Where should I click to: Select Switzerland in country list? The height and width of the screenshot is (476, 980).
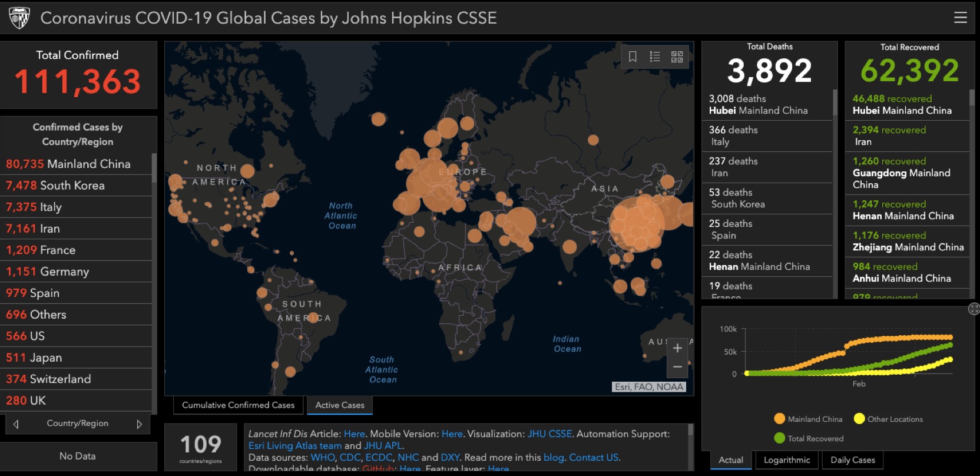click(76, 379)
